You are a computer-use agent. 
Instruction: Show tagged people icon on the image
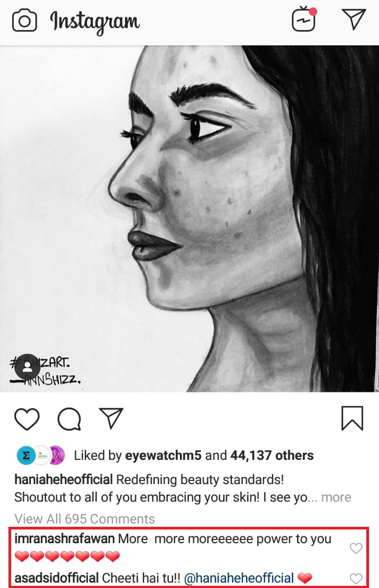tap(27, 367)
